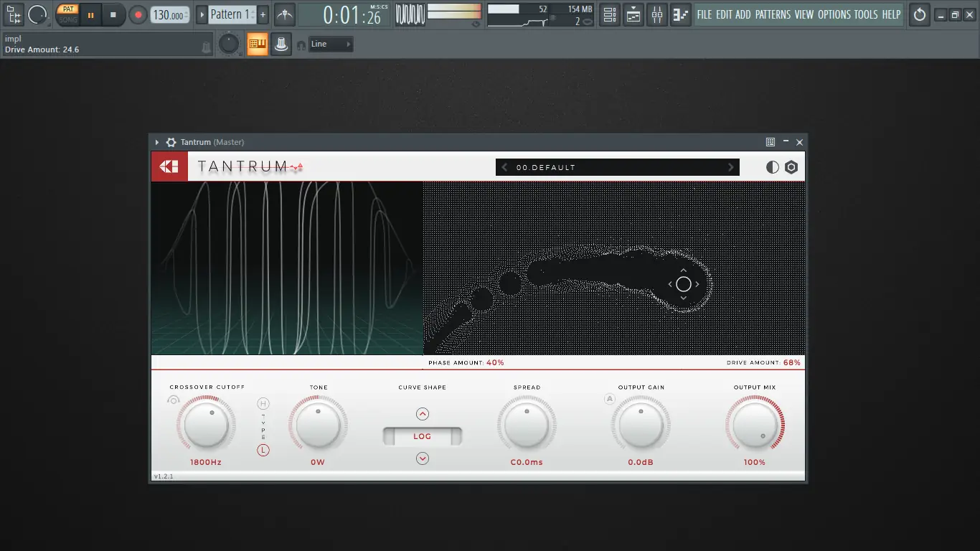Image resolution: width=980 pixels, height=551 pixels.
Task: Click the circular arrow icon beside HELP
Action: coord(920,14)
